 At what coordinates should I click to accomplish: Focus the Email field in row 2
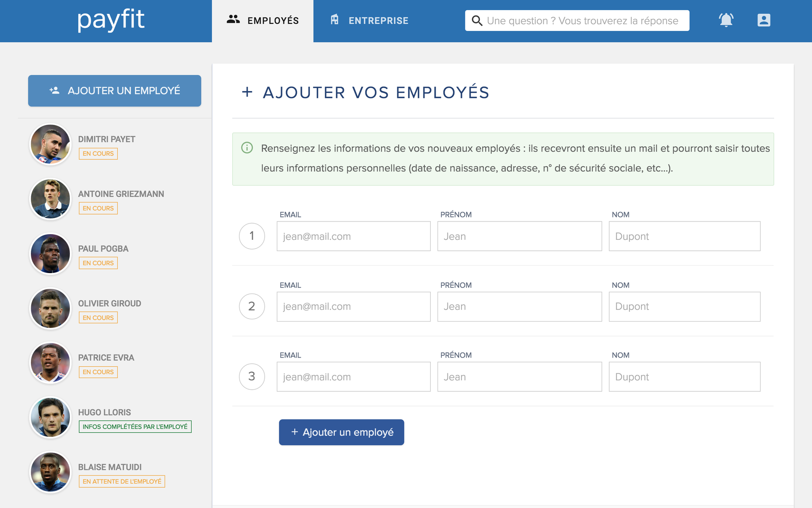point(354,306)
